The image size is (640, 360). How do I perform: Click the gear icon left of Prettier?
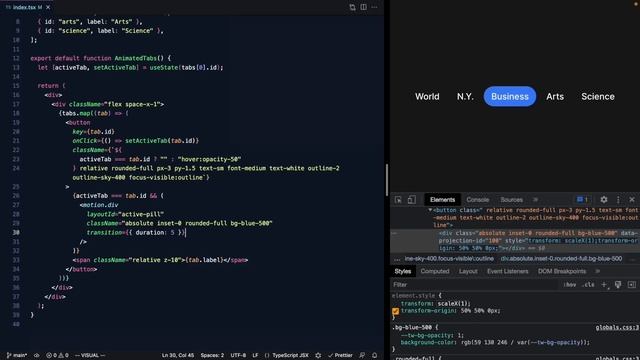(x=318, y=356)
